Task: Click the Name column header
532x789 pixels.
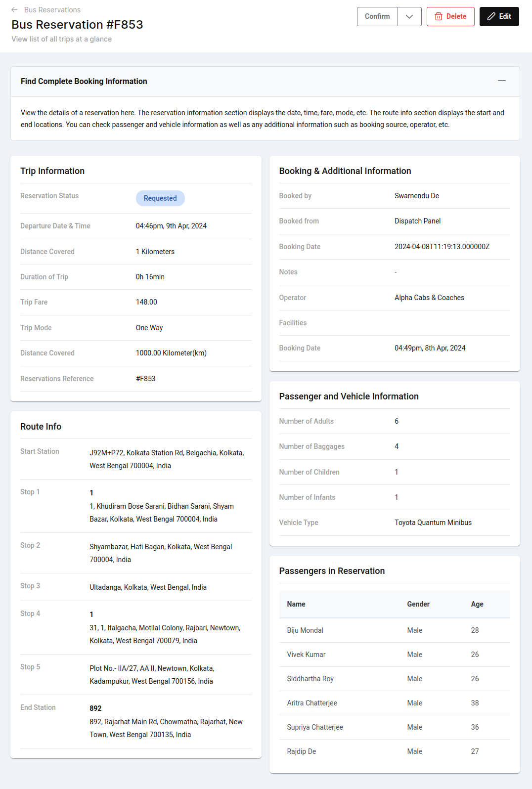Action: pos(296,604)
